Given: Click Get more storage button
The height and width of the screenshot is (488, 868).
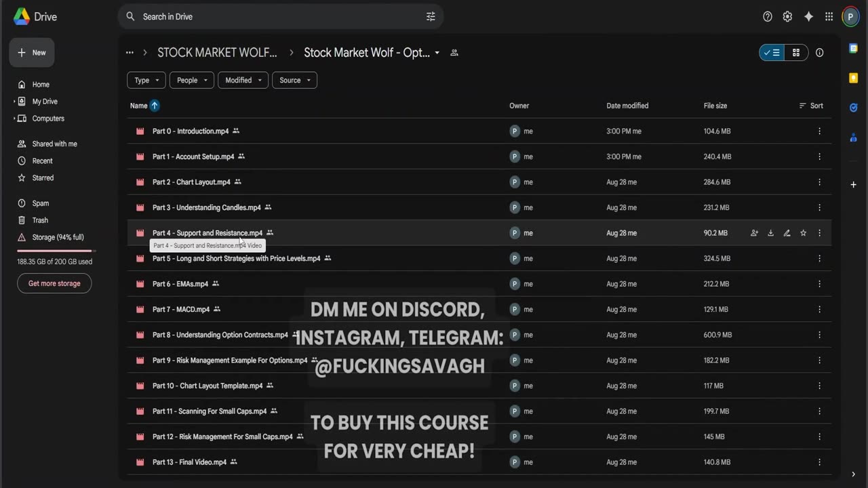Looking at the screenshot, I should tap(54, 283).
